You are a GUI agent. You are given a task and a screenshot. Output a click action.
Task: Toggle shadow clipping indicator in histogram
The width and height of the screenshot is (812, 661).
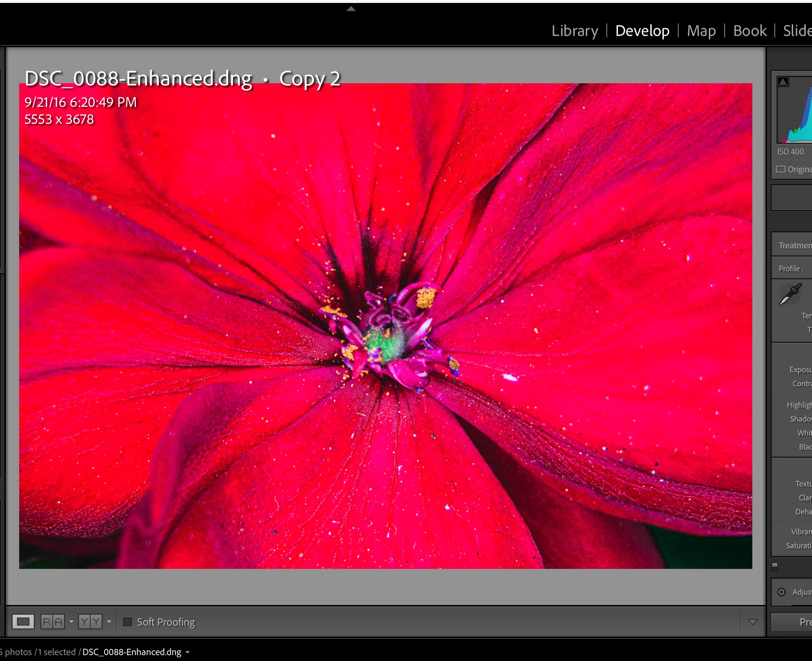(x=783, y=81)
